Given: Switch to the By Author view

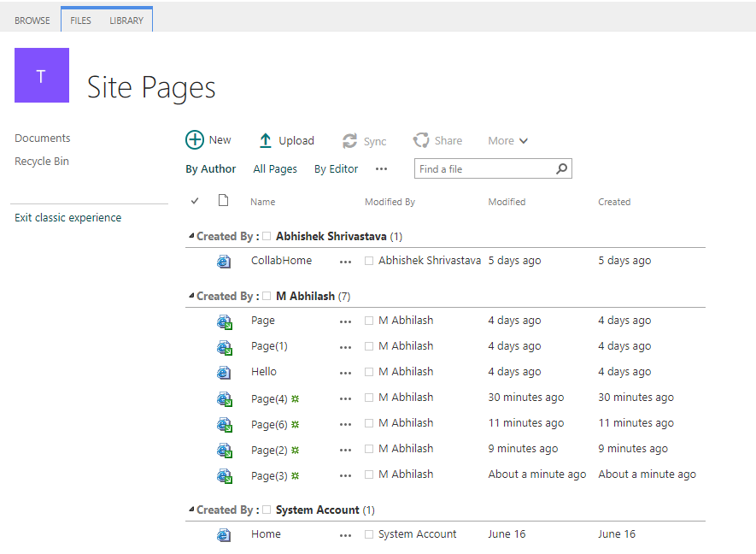Looking at the screenshot, I should [x=211, y=169].
